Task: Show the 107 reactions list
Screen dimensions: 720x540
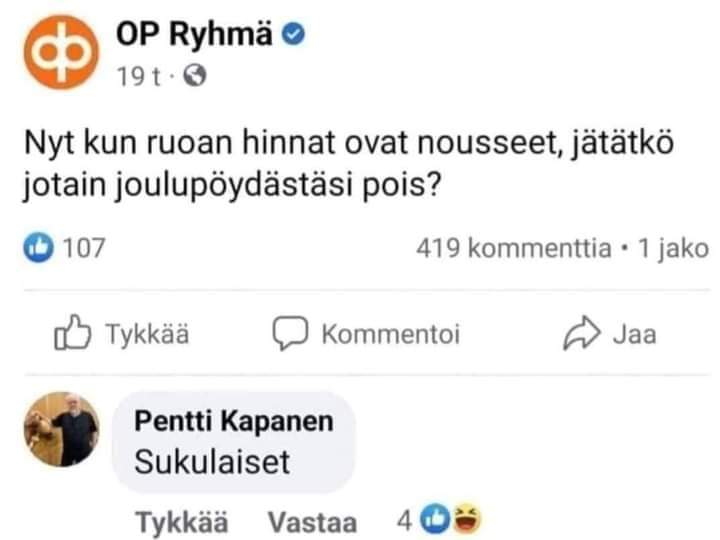Action: 83,247
